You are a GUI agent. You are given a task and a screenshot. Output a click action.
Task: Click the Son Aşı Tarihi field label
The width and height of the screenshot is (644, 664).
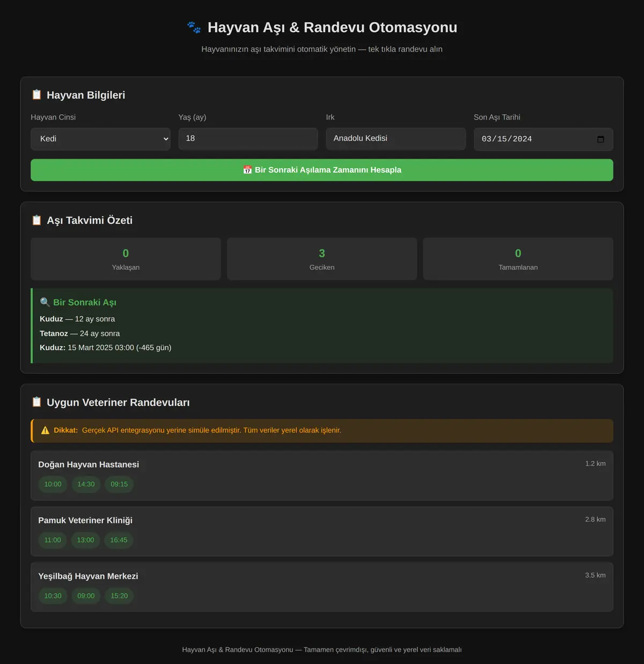[x=497, y=117]
